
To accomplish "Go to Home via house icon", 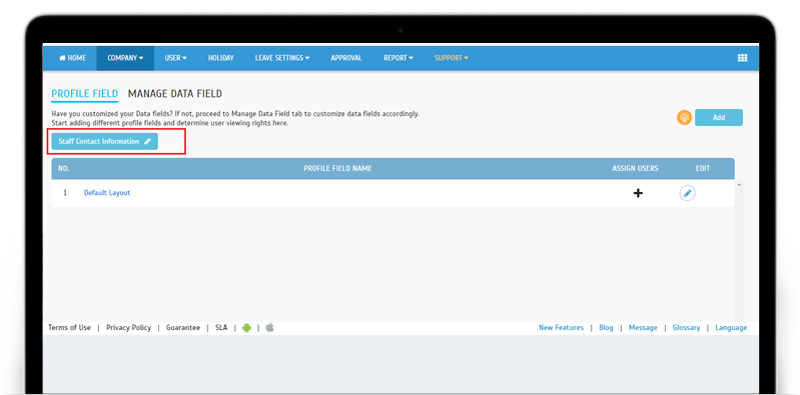I will click(x=63, y=58).
